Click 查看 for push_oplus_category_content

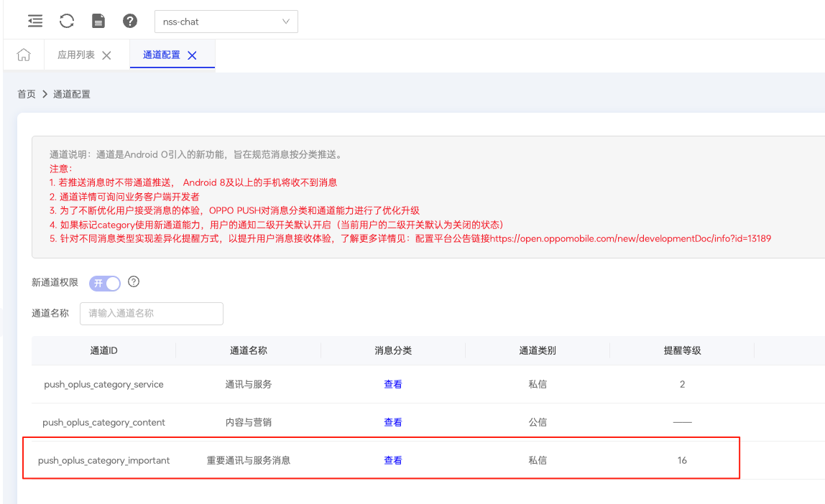(x=393, y=422)
